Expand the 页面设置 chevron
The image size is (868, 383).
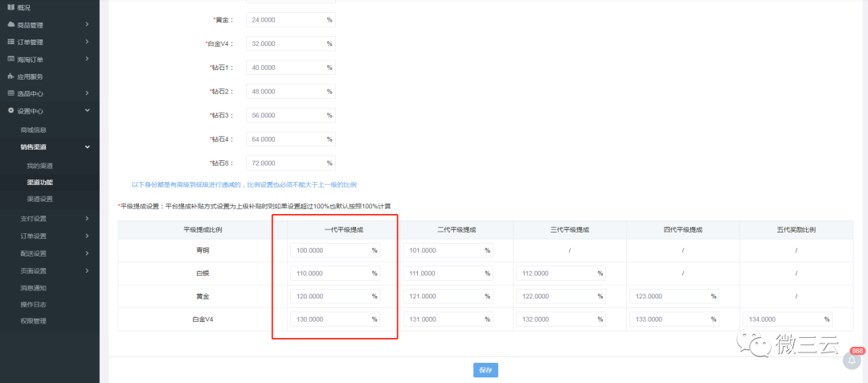tap(88, 270)
